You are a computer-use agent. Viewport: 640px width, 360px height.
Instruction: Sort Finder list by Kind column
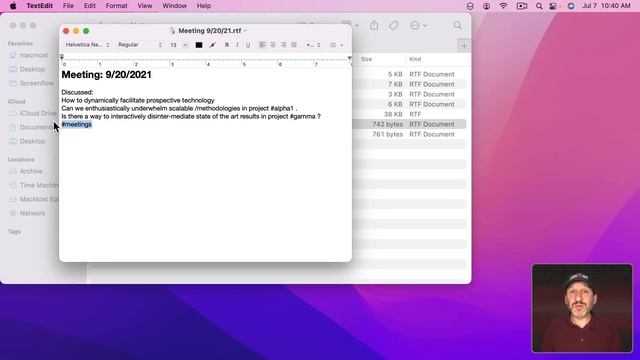(x=415, y=59)
